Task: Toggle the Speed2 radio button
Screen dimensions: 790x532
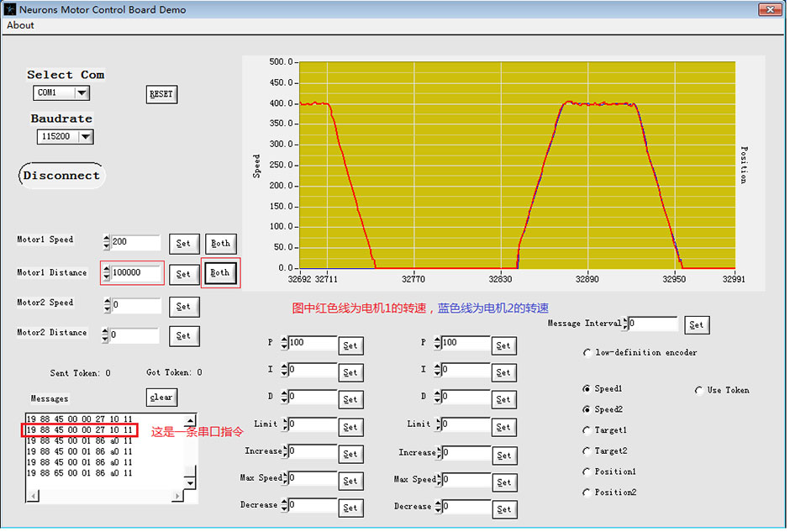Action: click(587, 409)
